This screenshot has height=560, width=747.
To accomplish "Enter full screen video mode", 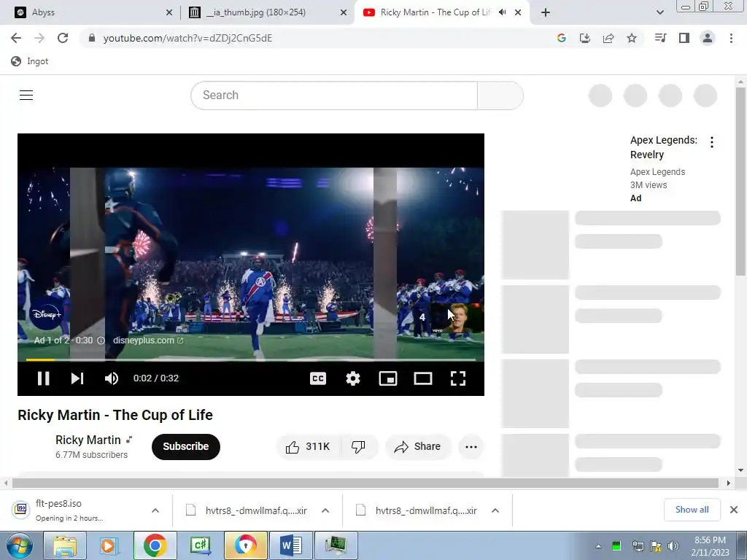I will (458, 378).
